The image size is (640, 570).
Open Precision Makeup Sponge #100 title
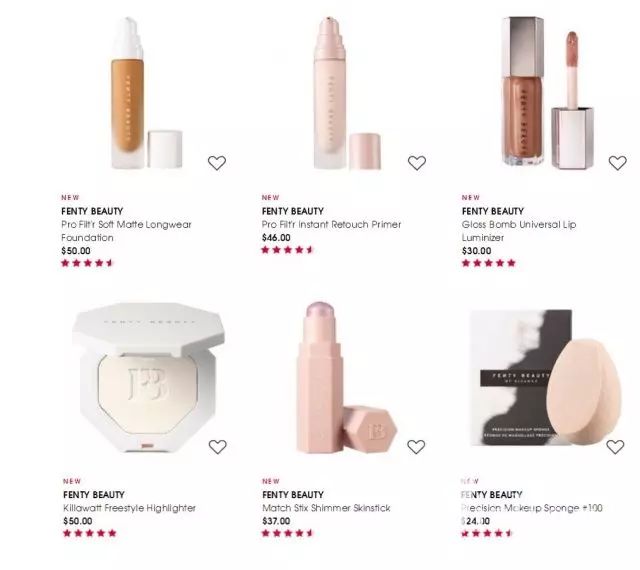coord(532,508)
